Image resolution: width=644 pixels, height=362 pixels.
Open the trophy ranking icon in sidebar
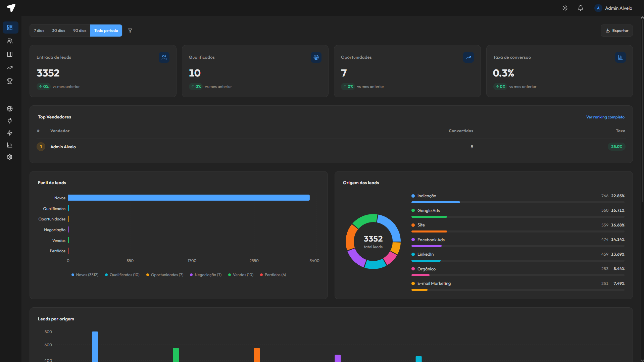pos(10,81)
